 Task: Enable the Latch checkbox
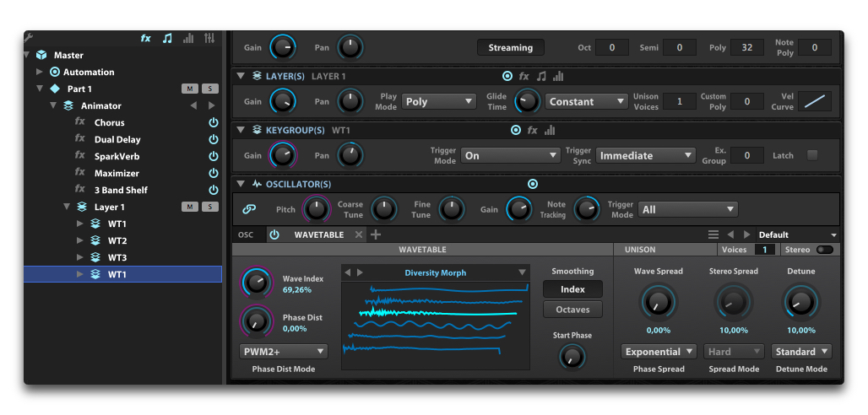click(812, 155)
